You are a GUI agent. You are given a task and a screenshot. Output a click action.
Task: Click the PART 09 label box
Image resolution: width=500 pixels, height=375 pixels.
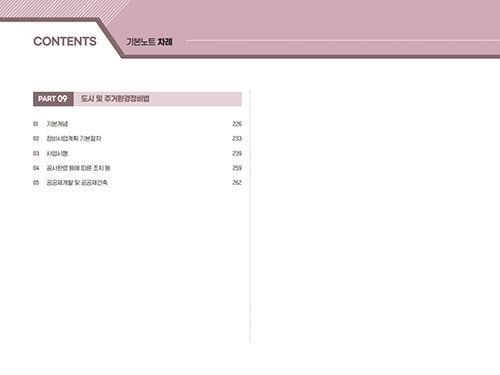pos(53,99)
